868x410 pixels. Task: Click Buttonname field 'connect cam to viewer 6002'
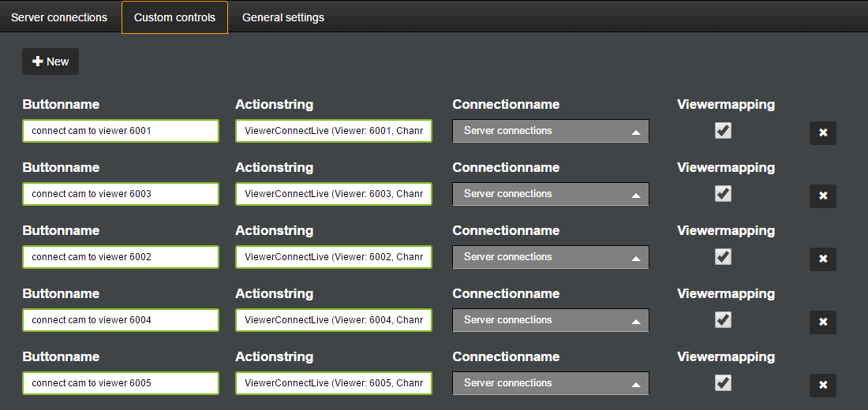point(121,257)
